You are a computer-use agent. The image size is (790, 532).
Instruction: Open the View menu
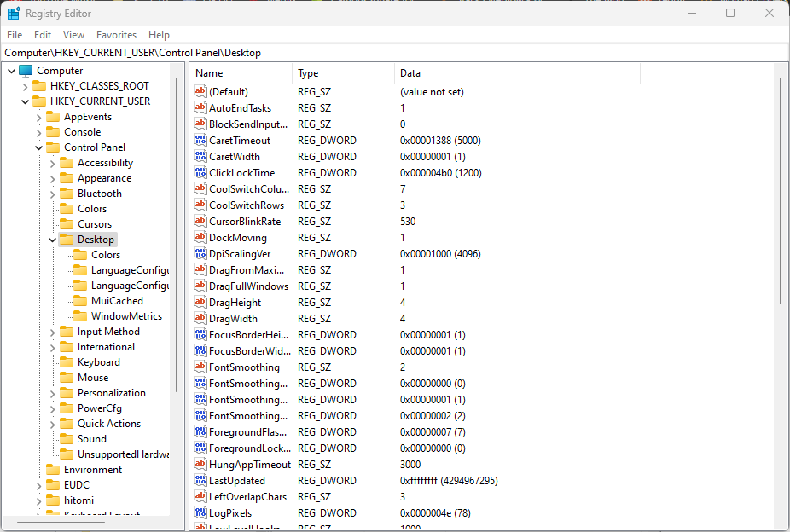click(x=73, y=35)
